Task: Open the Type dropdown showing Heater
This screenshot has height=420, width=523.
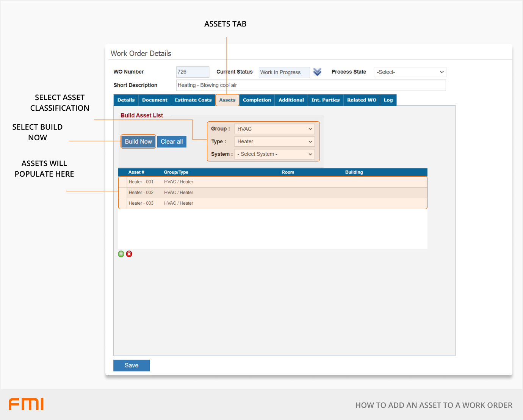Action: (x=274, y=141)
